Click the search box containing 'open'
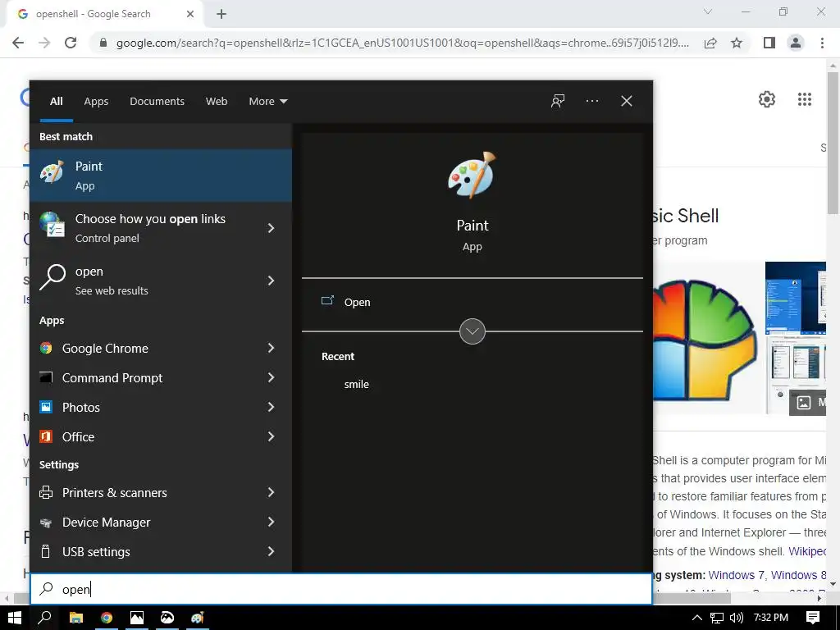The height and width of the screenshot is (630, 840). 341,589
